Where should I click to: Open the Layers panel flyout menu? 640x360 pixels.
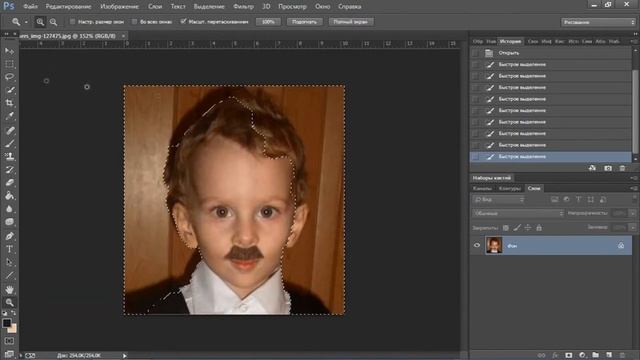pyautogui.click(x=634, y=188)
